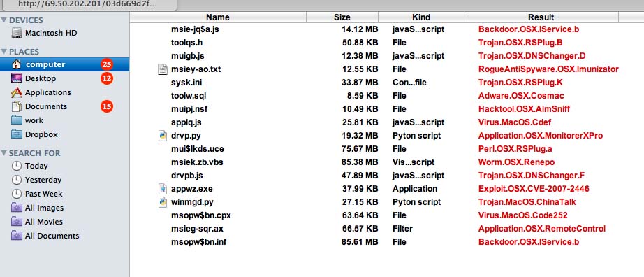The image size is (644, 277).
Task: Click the Virus.MacOS.Cdef result
Action: (x=515, y=122)
